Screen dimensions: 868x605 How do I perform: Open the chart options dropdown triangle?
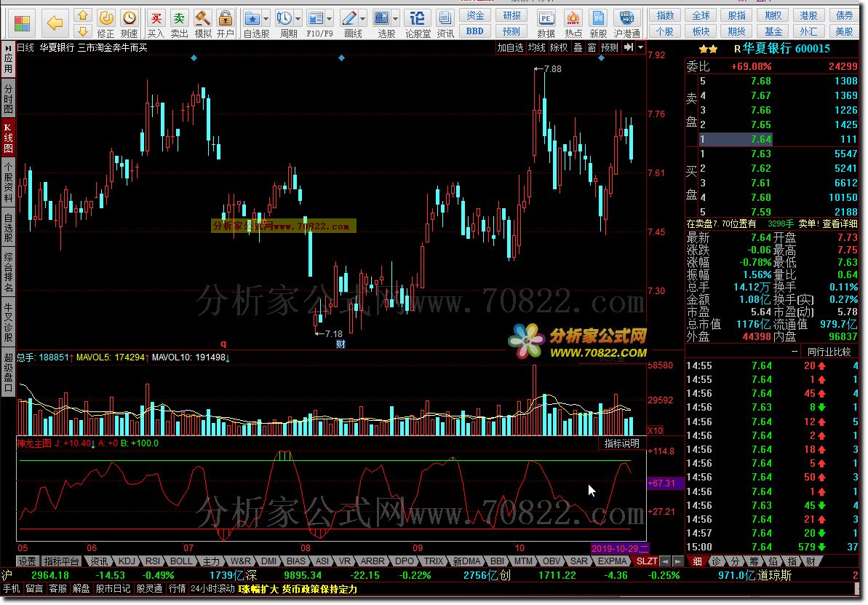pyautogui.click(x=640, y=47)
